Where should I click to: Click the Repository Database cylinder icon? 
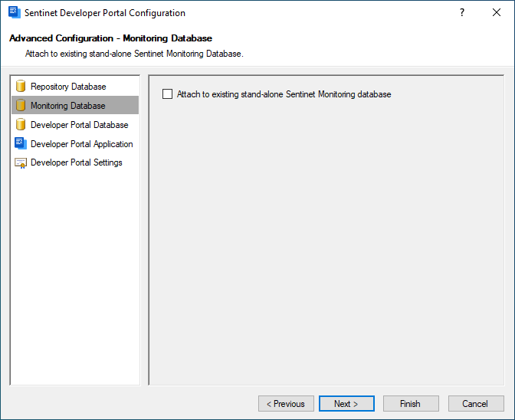(21, 86)
